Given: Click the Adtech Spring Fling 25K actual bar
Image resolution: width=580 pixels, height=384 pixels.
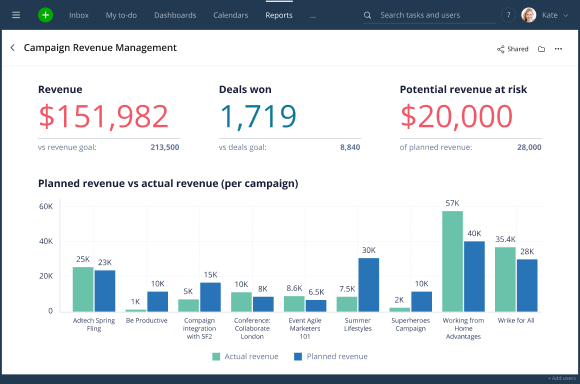Looking at the screenshot, I should tap(83, 289).
